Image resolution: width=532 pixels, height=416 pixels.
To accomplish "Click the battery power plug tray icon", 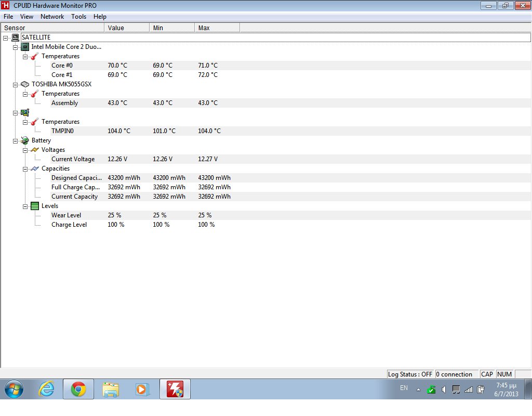I will pos(481,389).
